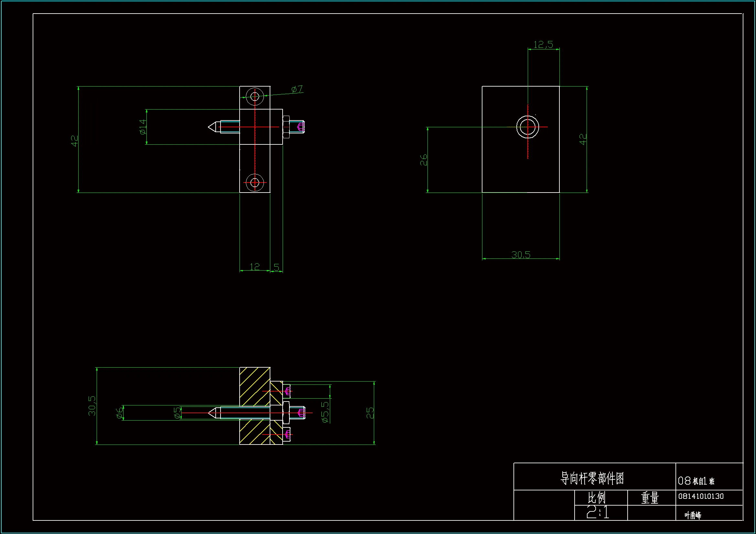Select the 12 width dimension text
Image resolution: width=756 pixels, height=534 pixels.
pos(254,267)
